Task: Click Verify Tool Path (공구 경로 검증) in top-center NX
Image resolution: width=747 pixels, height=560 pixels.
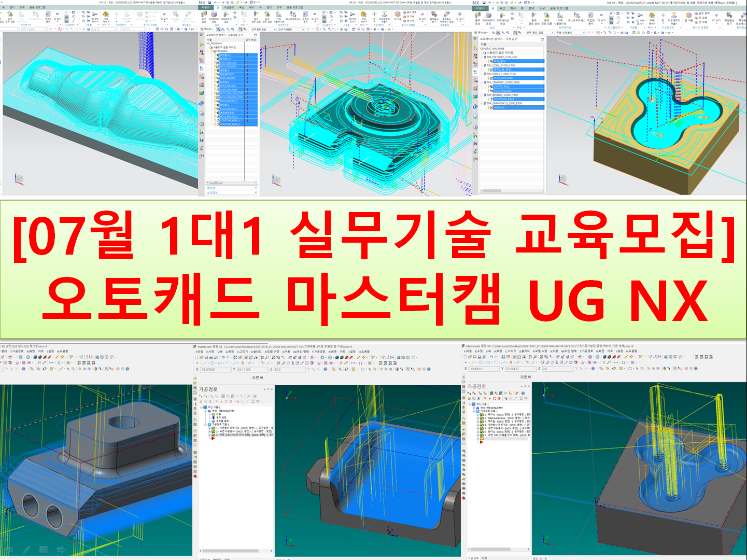Action: [x=267, y=17]
